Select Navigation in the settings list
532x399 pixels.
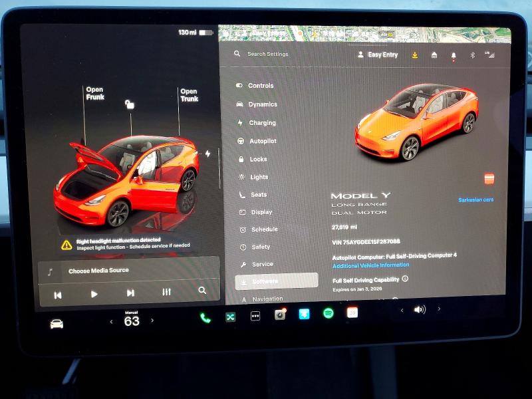click(262, 299)
